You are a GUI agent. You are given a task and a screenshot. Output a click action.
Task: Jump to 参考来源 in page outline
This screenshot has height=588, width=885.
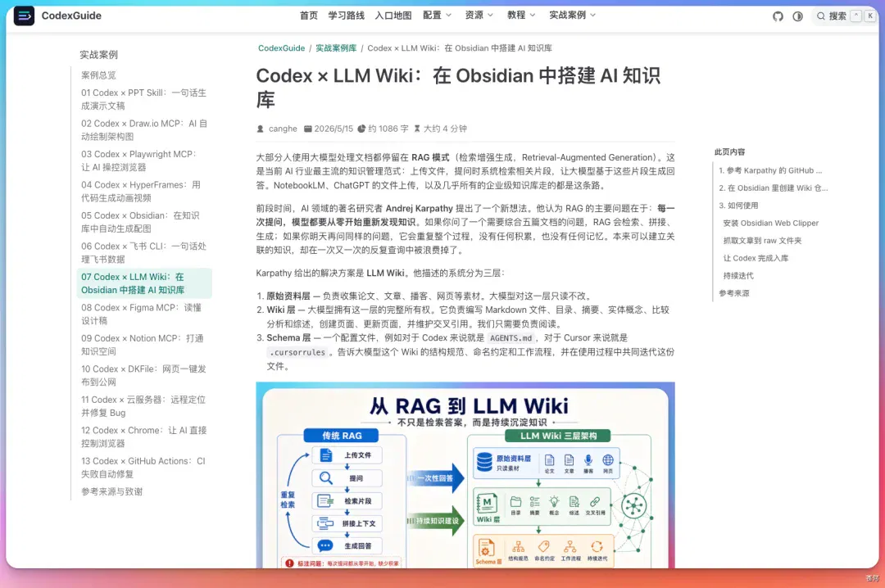tap(734, 293)
